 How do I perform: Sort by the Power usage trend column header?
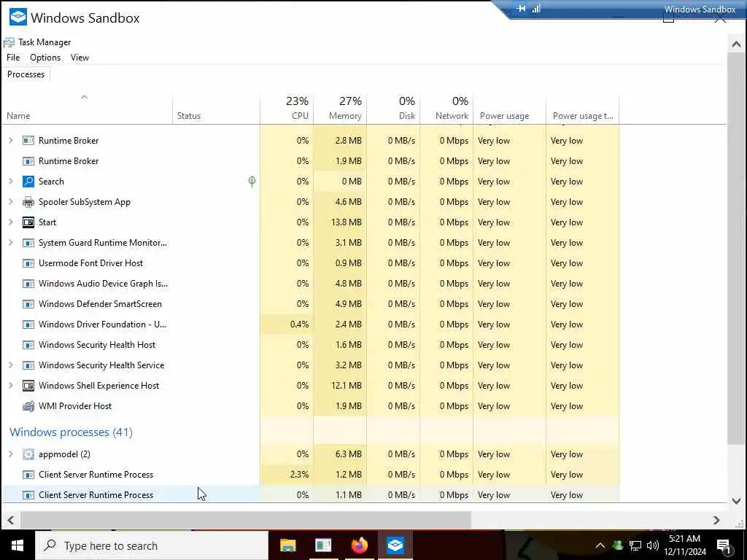pyautogui.click(x=583, y=109)
